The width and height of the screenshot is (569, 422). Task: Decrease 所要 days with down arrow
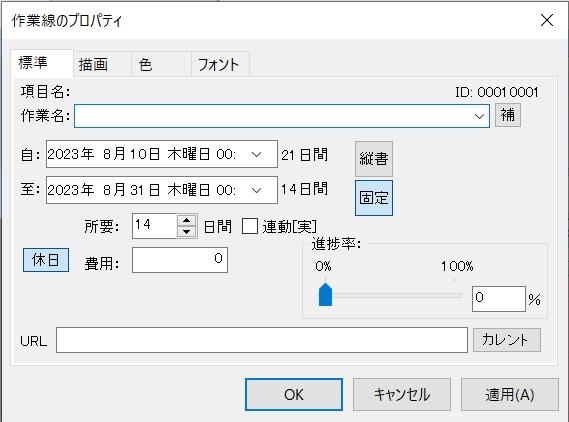click(187, 232)
